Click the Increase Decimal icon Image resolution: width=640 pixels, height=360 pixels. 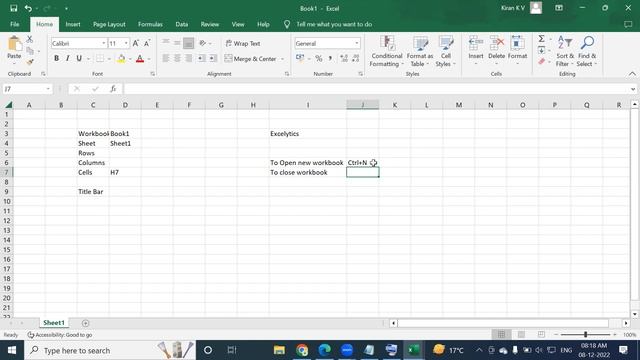click(344, 59)
